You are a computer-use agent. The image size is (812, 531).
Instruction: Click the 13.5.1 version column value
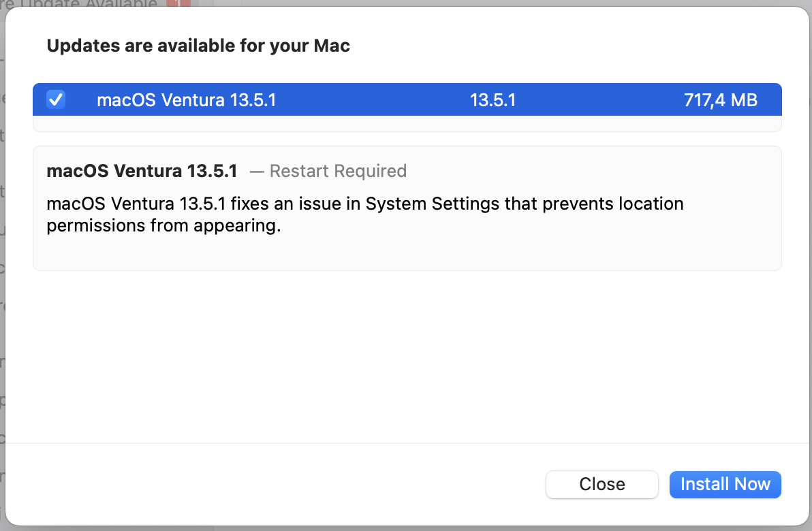click(493, 101)
